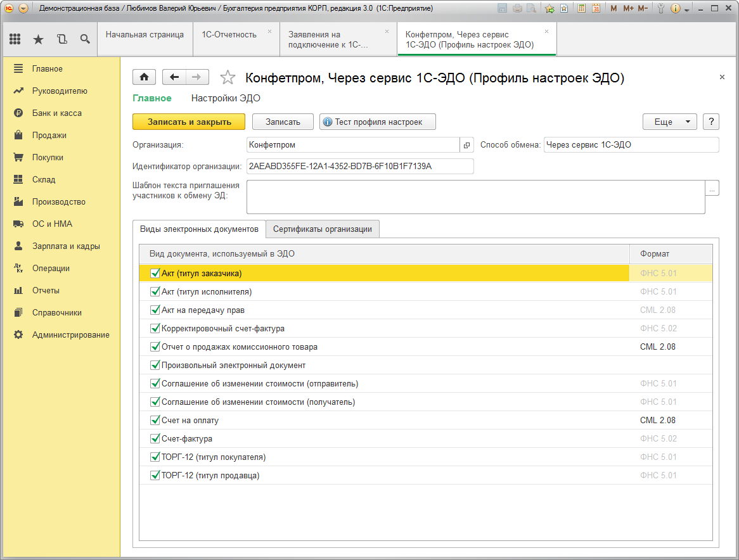Image resolution: width=739 pixels, height=560 pixels.
Task: Run Тест профиля настроек
Action: point(378,122)
